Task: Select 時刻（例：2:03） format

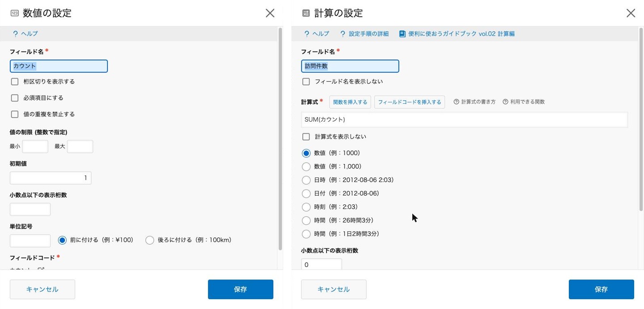Action: coord(306,207)
